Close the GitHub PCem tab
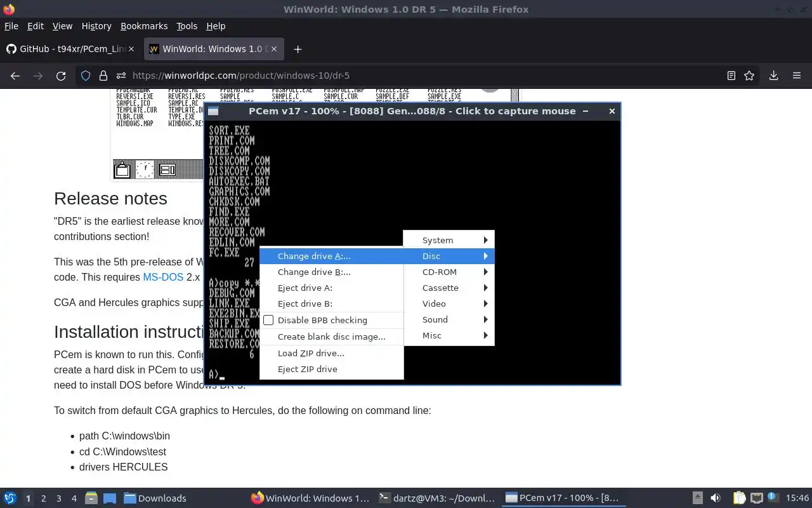This screenshot has width=812, height=508. point(131,49)
